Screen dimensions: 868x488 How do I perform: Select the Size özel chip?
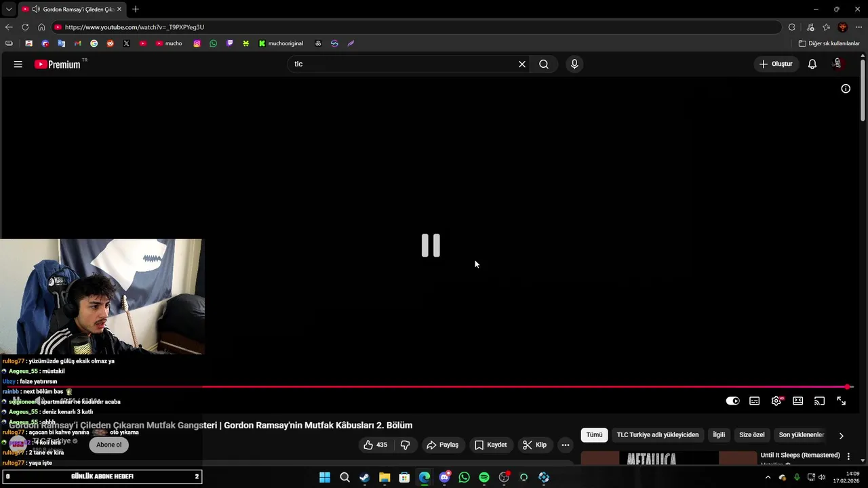pos(752,435)
